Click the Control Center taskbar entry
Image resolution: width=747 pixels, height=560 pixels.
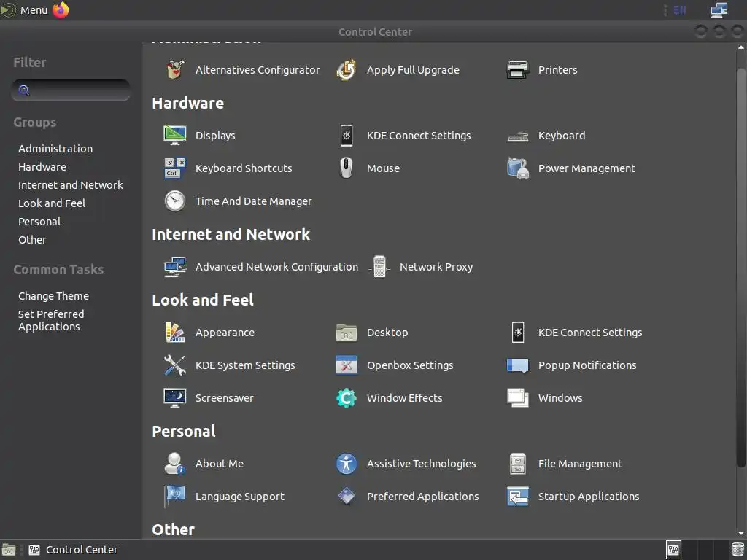73,550
